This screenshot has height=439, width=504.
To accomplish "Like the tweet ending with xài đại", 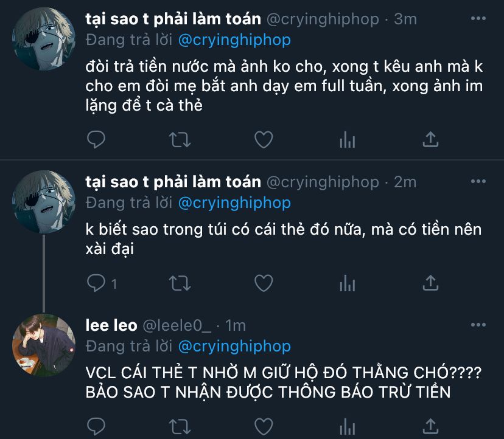I will pos(263,283).
